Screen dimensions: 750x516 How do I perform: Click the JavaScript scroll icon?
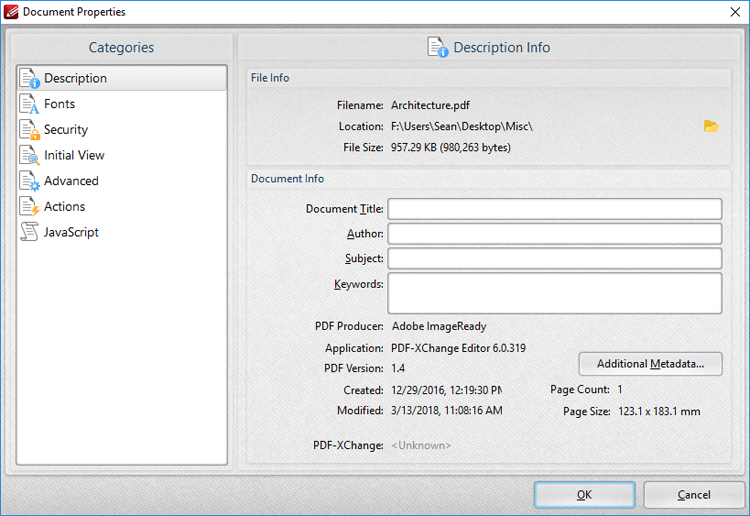coord(30,232)
